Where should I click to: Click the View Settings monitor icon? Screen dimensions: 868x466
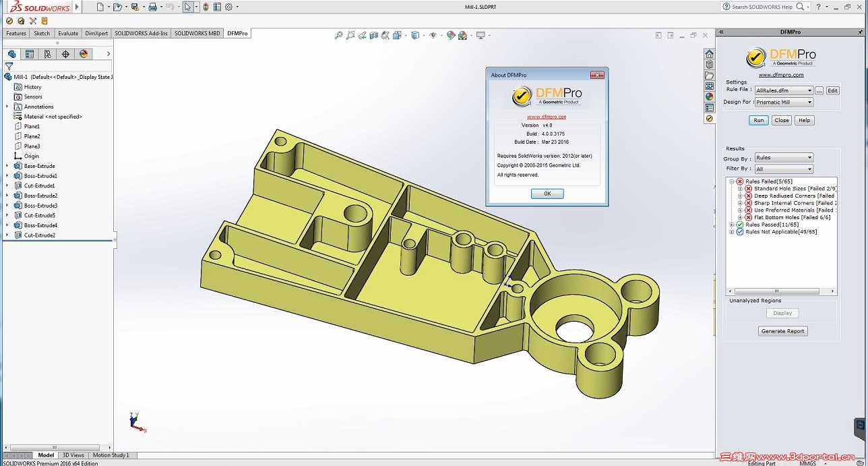coord(480,35)
